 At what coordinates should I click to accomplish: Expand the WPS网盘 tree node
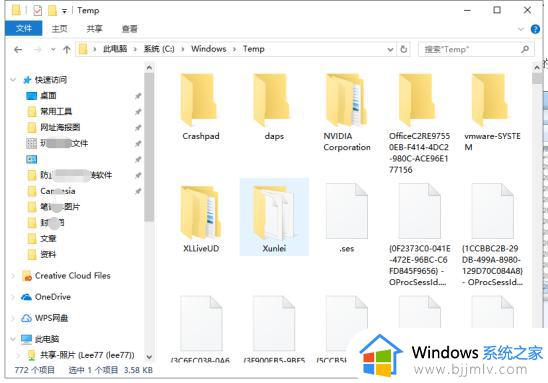pyautogui.click(x=13, y=318)
